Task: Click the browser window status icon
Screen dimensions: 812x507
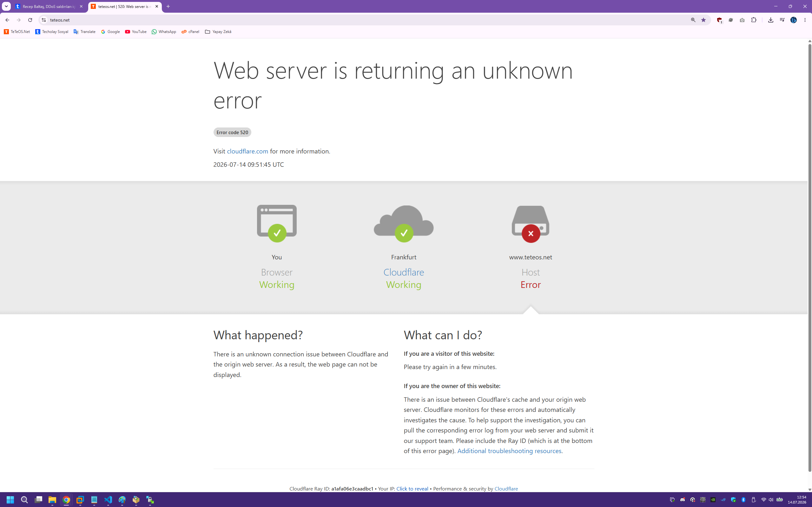Action: [x=277, y=223]
